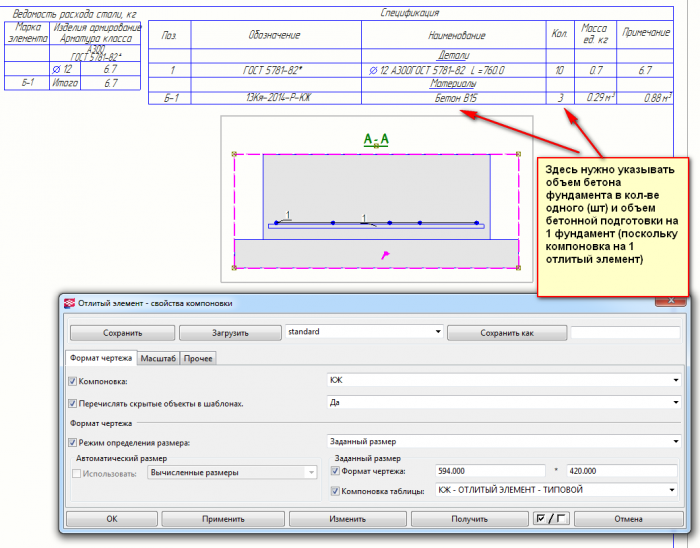Expand the КЖ layout dropdown
Viewport: 700px width, 548px height.
click(x=504, y=380)
